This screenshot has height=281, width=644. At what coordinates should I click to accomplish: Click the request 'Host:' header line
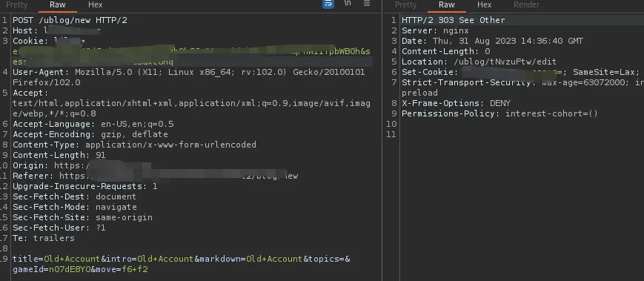[56, 30]
